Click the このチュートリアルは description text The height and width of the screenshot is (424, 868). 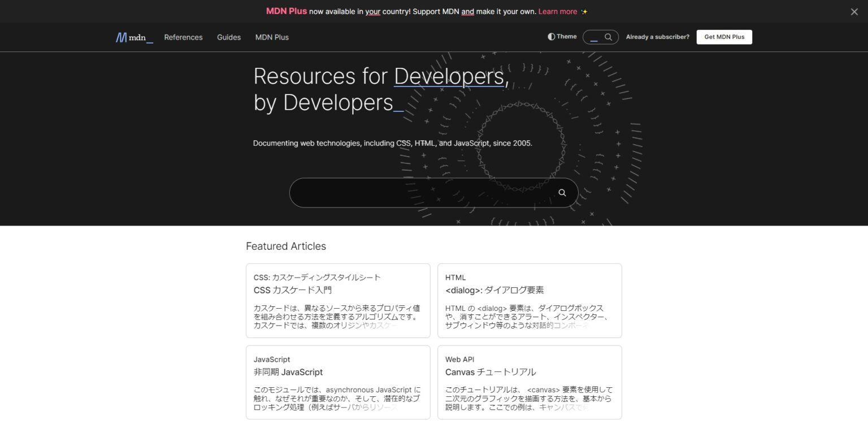(529, 399)
